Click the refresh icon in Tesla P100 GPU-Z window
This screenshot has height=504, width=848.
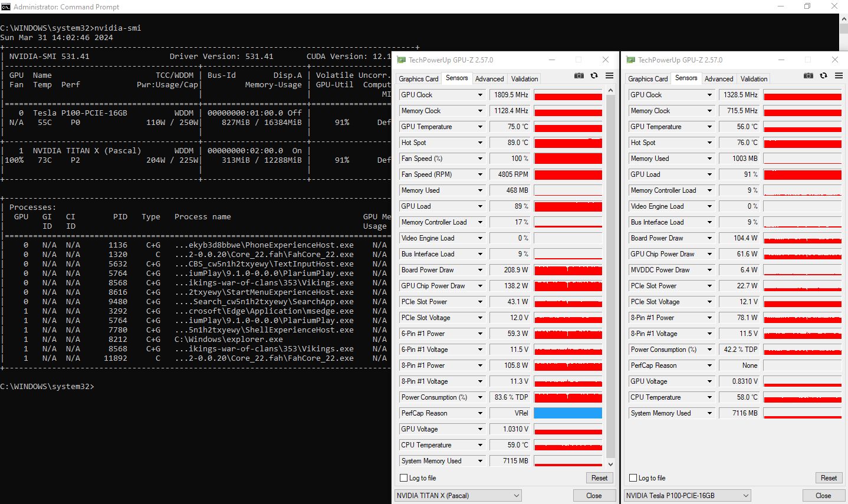coord(823,75)
